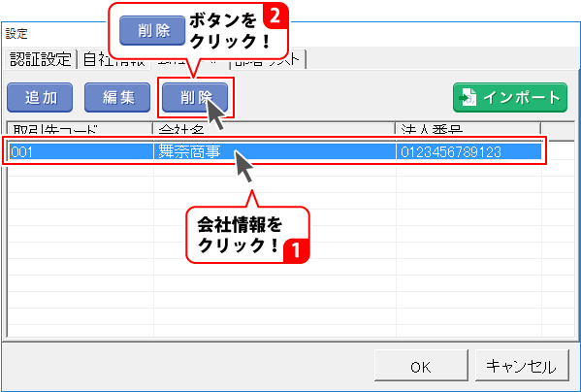
Task: Click the 削除 button in the toolbar
Action: coord(195,97)
